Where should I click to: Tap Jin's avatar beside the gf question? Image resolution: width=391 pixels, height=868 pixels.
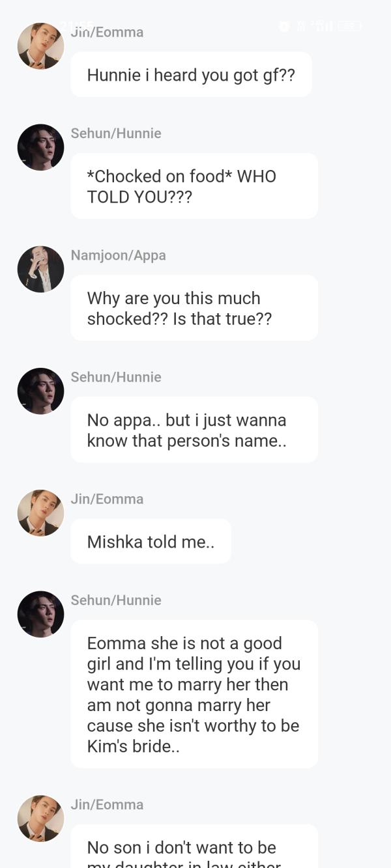40,46
